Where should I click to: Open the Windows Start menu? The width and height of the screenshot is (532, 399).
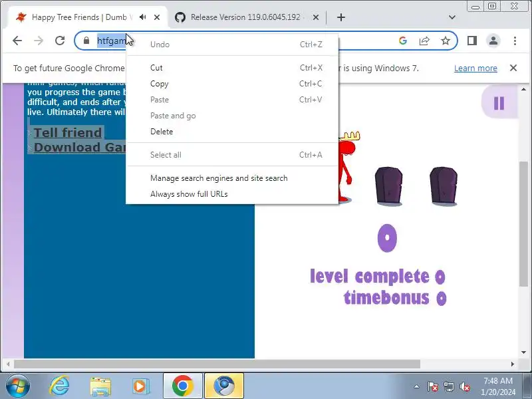(17, 386)
